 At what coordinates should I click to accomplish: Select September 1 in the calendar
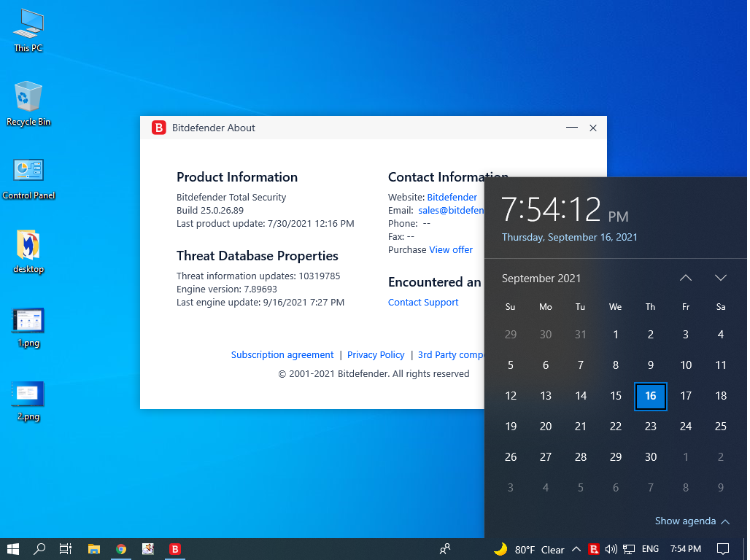tap(616, 335)
